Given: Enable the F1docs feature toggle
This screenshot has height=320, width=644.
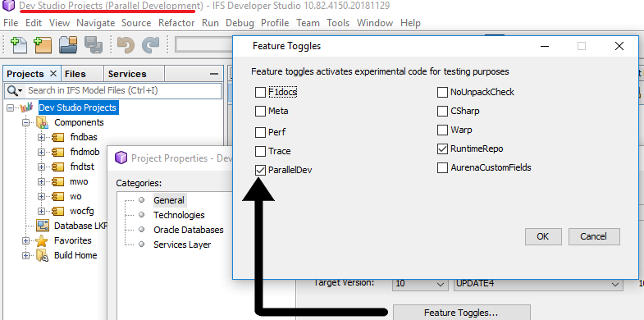Looking at the screenshot, I should [x=260, y=93].
